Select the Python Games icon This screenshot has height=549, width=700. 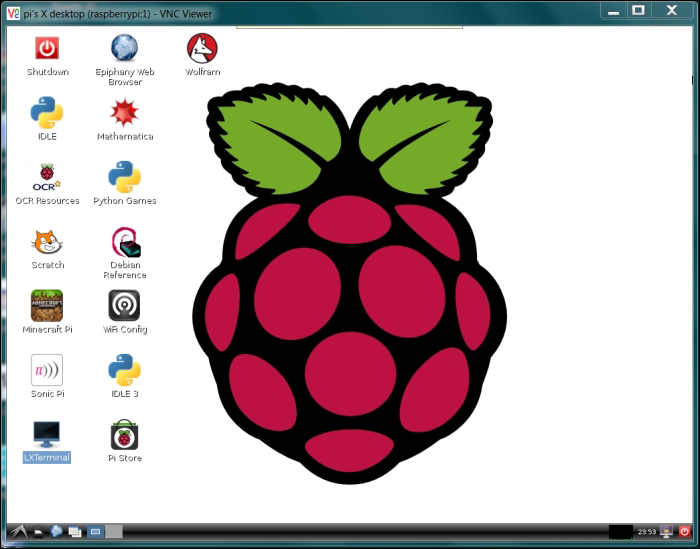(x=125, y=177)
